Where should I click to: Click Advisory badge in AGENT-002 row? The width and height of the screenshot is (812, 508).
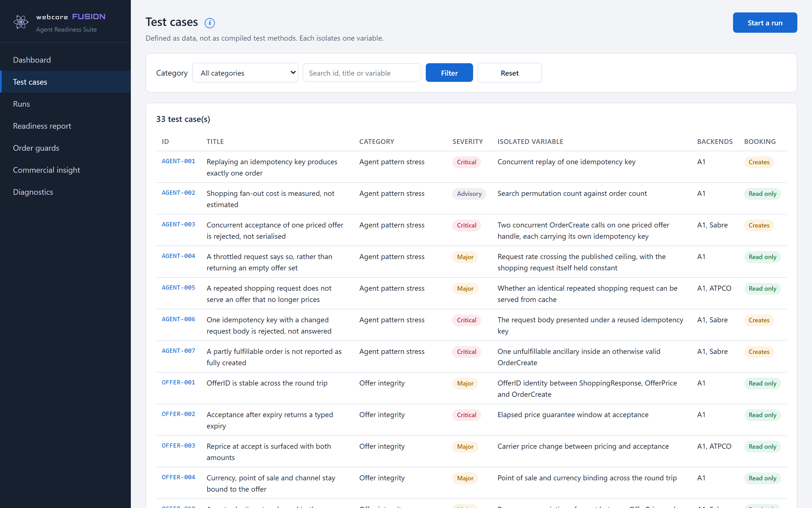tap(469, 194)
